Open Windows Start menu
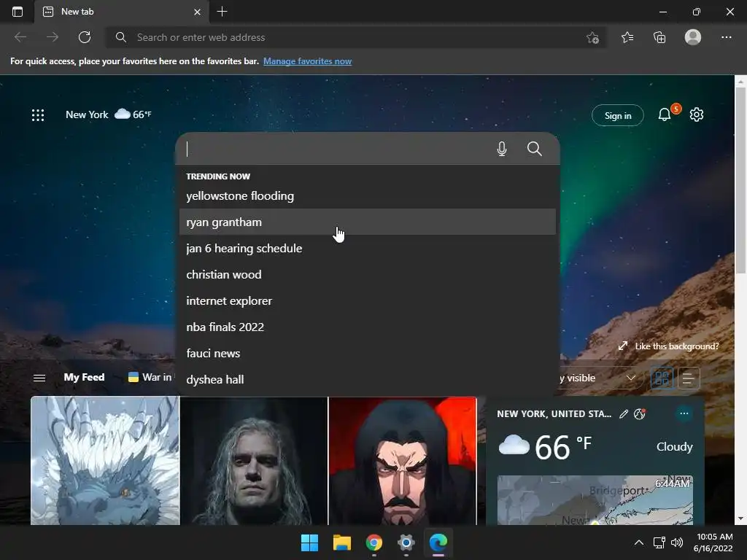This screenshot has width=747, height=560. pyautogui.click(x=309, y=542)
